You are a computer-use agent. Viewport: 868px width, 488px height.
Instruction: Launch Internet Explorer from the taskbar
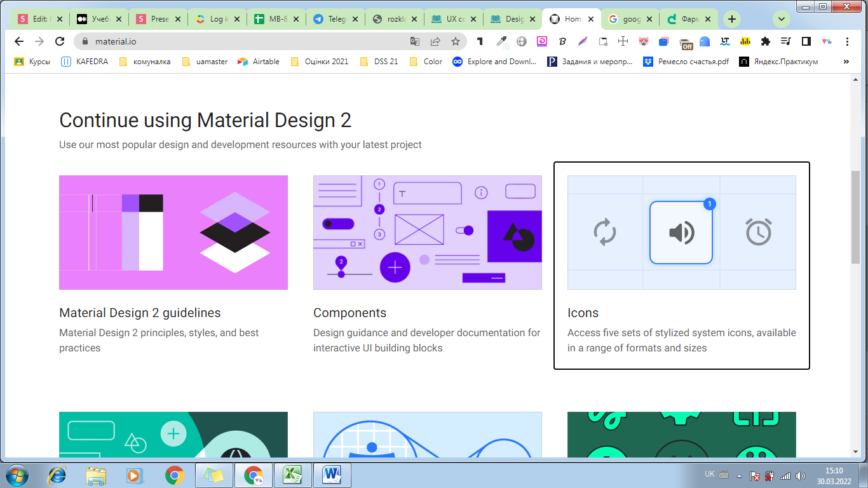(57, 475)
